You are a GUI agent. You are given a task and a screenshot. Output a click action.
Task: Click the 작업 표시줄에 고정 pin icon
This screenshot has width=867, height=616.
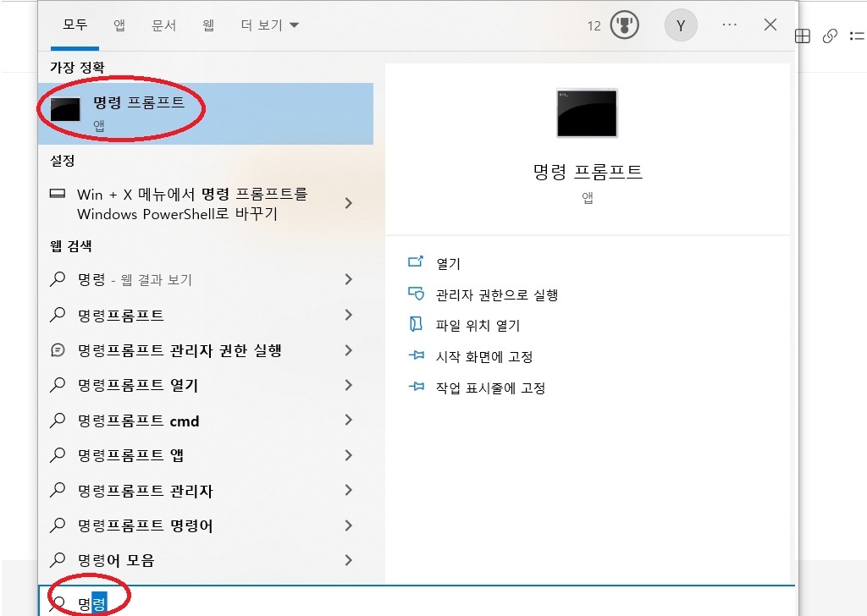point(416,387)
